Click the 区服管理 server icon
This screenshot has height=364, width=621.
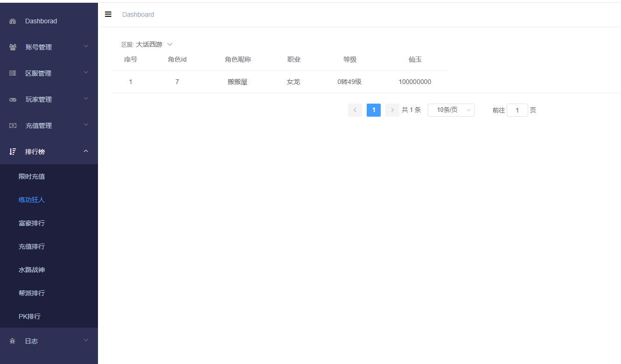[13, 73]
